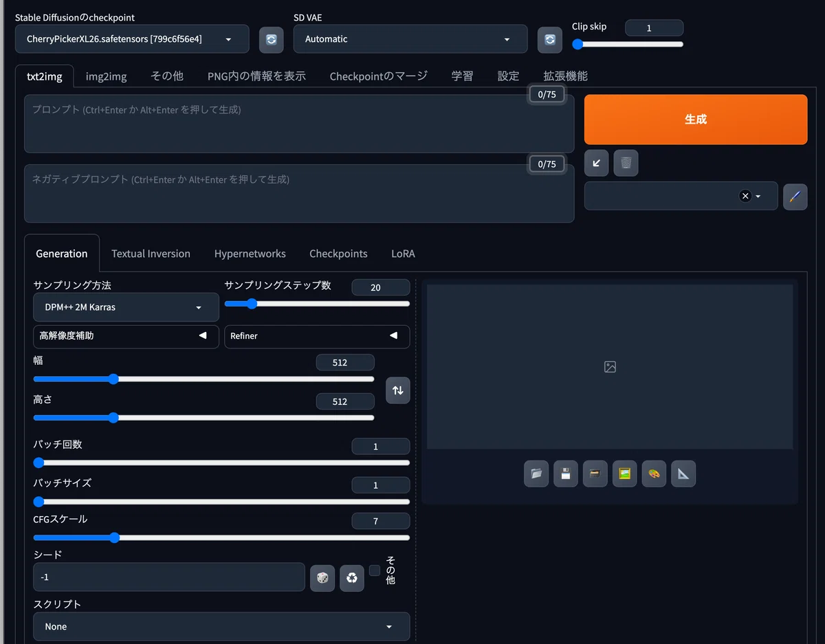The width and height of the screenshot is (825, 644).
Task: Adjust the バッチ回数 slider
Action: coord(221,463)
